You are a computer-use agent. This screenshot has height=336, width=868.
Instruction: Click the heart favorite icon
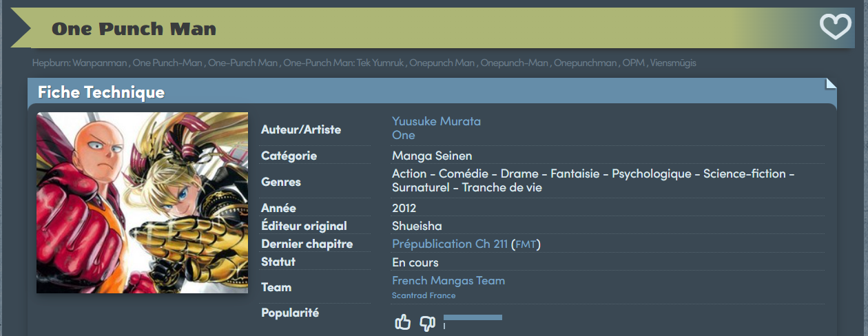835,27
